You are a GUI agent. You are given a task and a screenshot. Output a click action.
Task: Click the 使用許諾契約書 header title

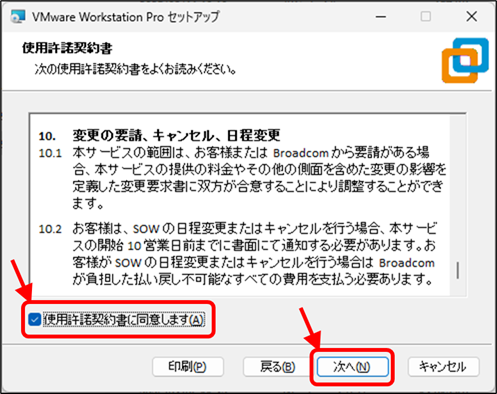67,48
